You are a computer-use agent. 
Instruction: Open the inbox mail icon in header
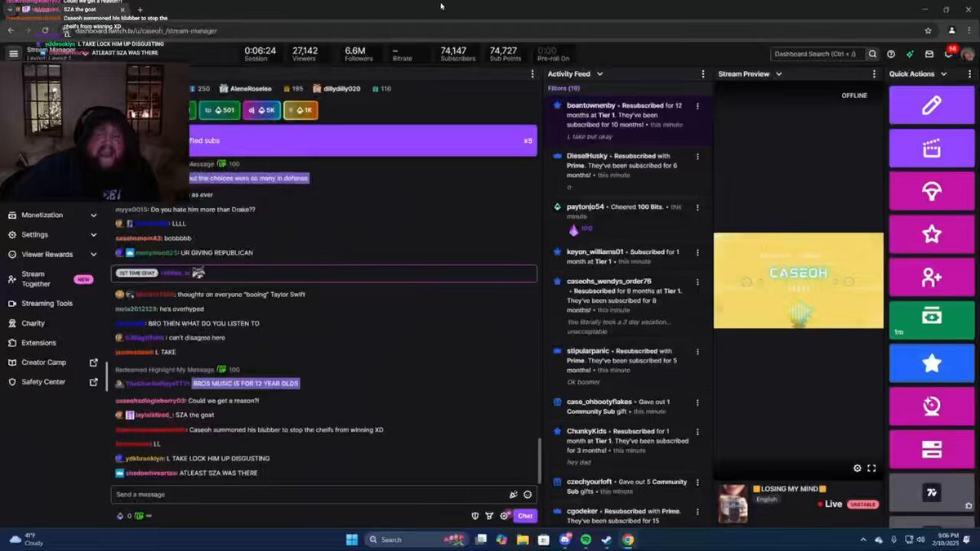coord(929,54)
